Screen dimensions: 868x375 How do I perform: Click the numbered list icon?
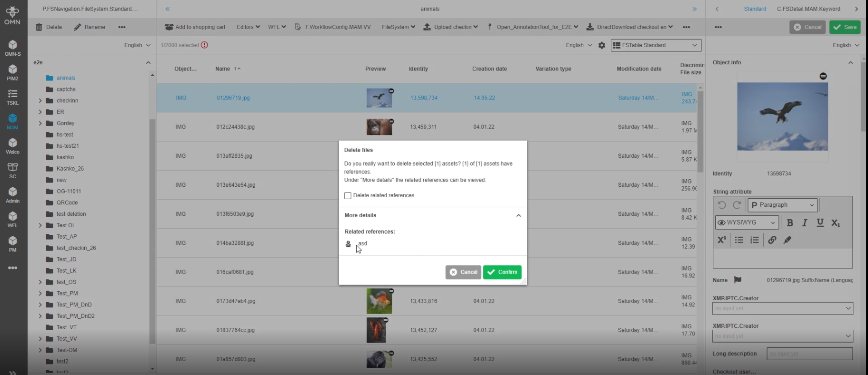point(755,240)
